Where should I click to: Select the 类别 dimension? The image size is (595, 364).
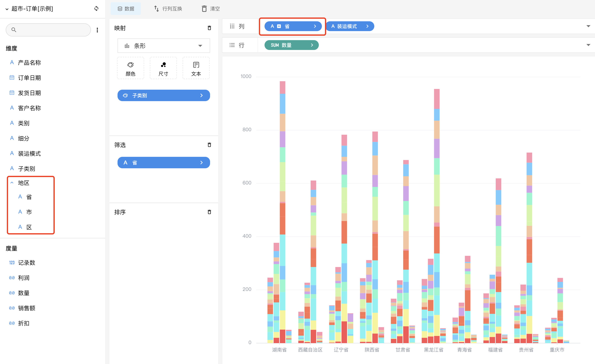coord(24,123)
